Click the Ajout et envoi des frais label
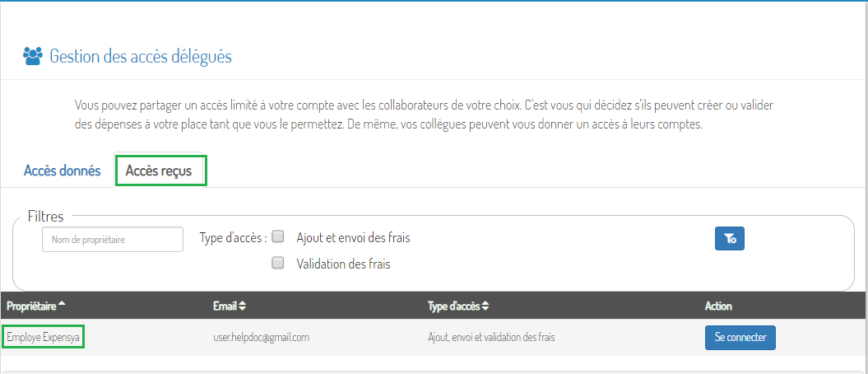 pyautogui.click(x=353, y=238)
